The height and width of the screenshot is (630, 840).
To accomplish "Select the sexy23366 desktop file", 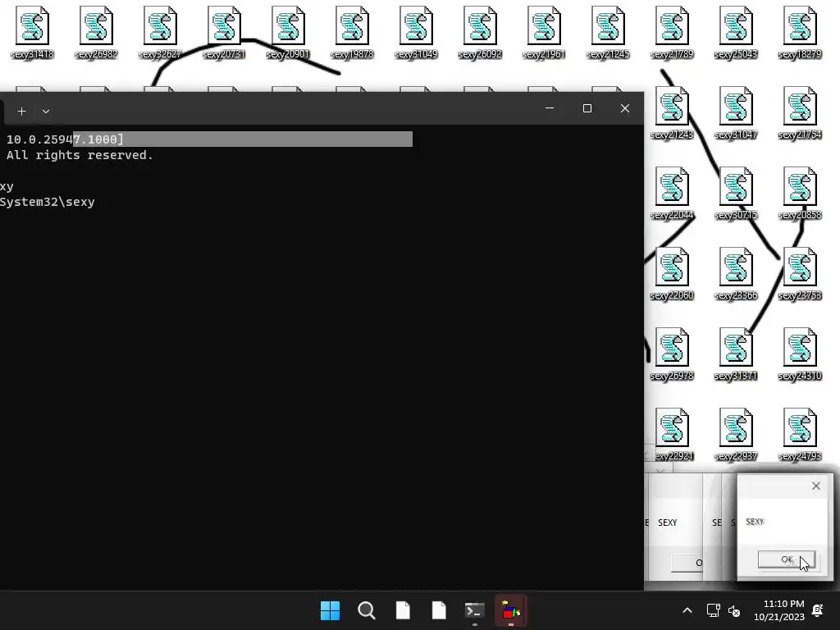I will pyautogui.click(x=736, y=274).
